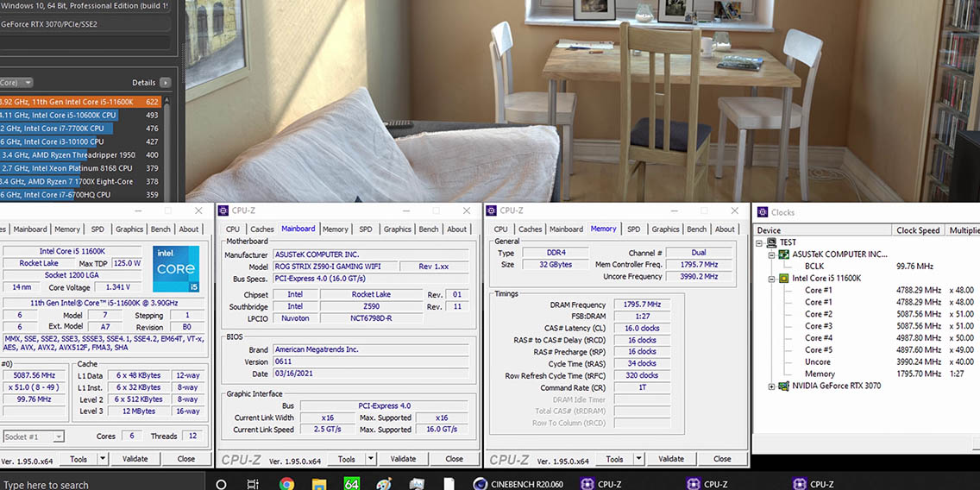The image size is (980, 490).
Task: Click the Command Rate value 1T
Action: [642, 387]
